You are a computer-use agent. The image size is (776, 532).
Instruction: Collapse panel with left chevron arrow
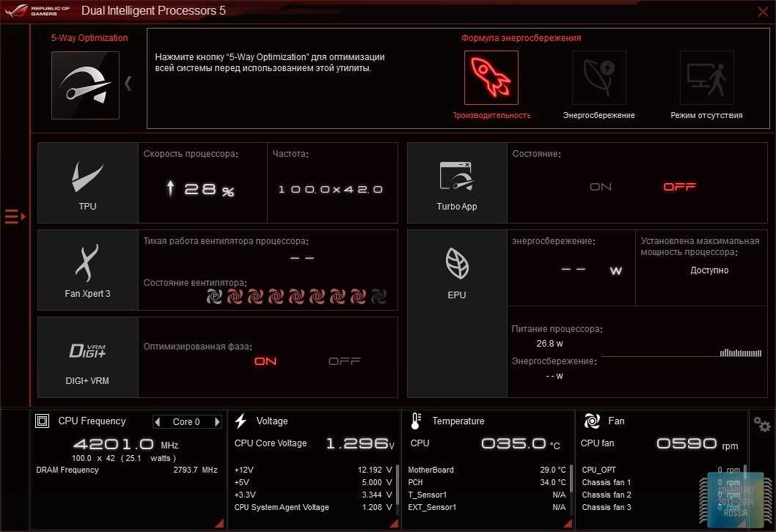pos(128,84)
